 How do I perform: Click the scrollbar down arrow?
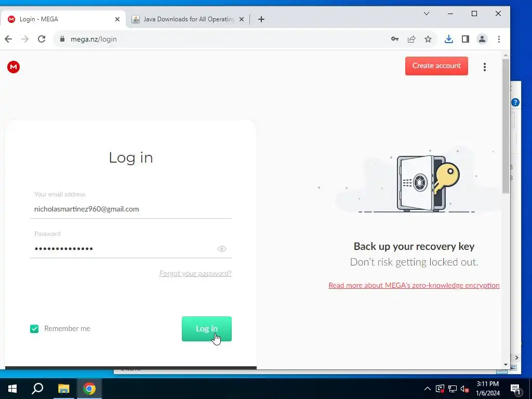(x=506, y=365)
